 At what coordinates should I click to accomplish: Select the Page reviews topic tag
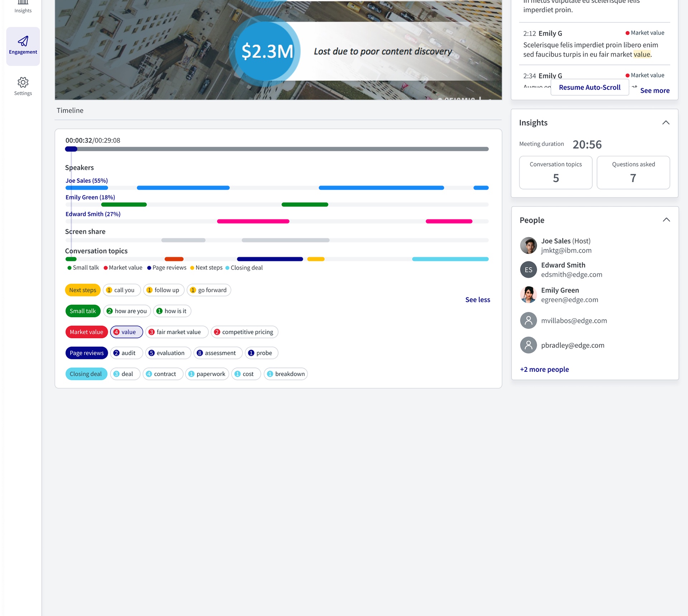pos(86,353)
